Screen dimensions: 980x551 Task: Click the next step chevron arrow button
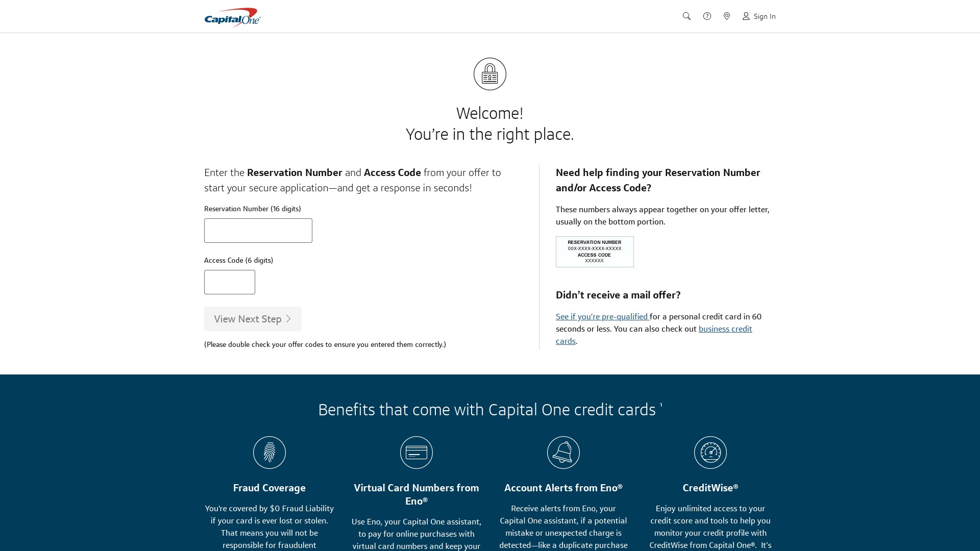(289, 318)
